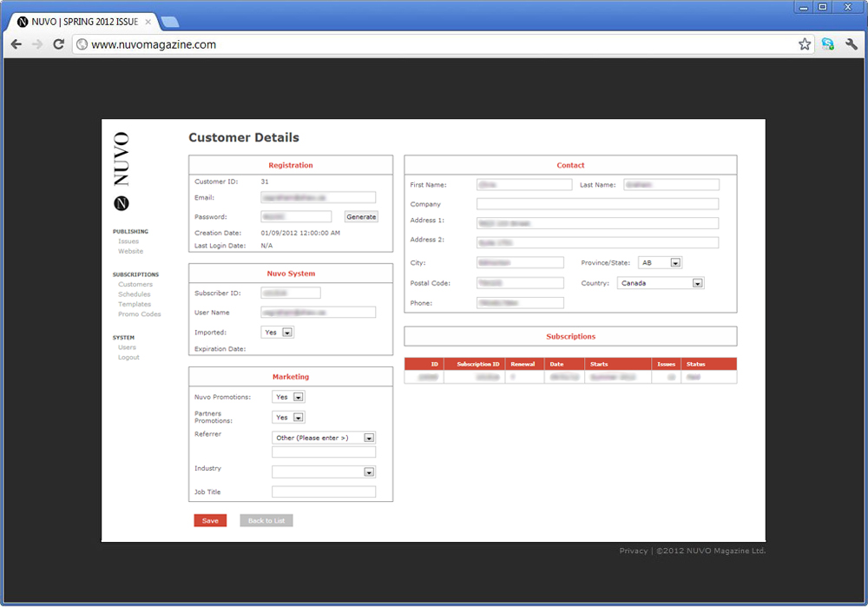Click the Last Name field
Viewport: 868px width, 607px height.
coord(672,184)
